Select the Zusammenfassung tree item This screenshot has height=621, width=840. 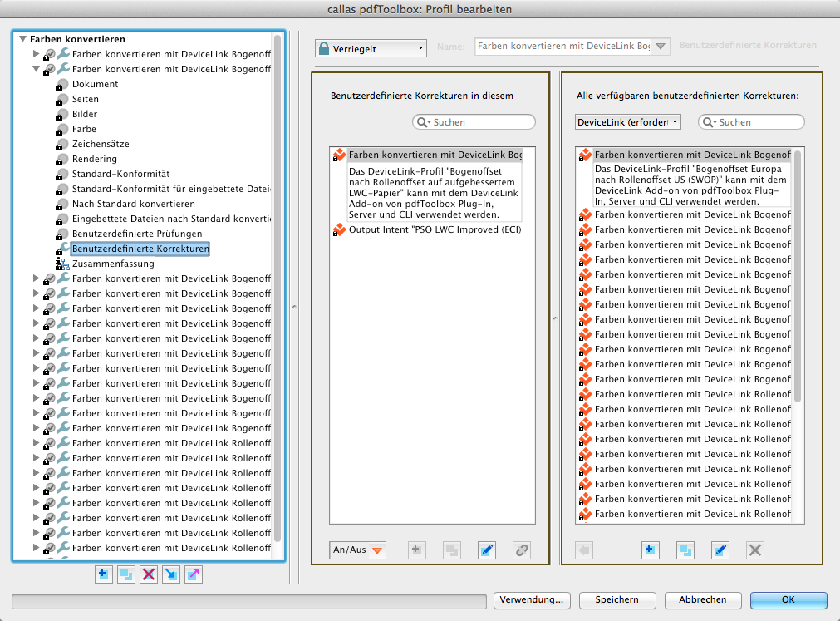[x=113, y=264]
